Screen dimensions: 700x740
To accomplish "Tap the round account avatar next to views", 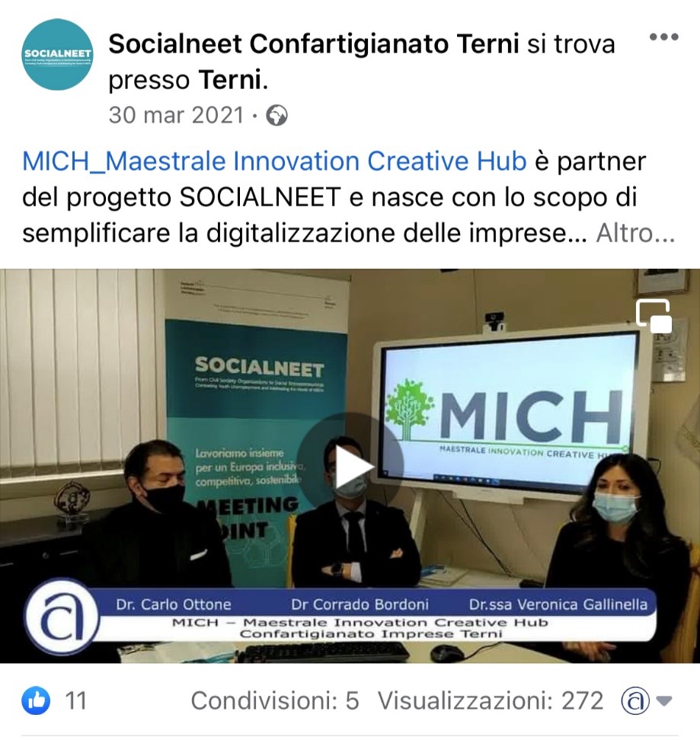I will tap(634, 701).
